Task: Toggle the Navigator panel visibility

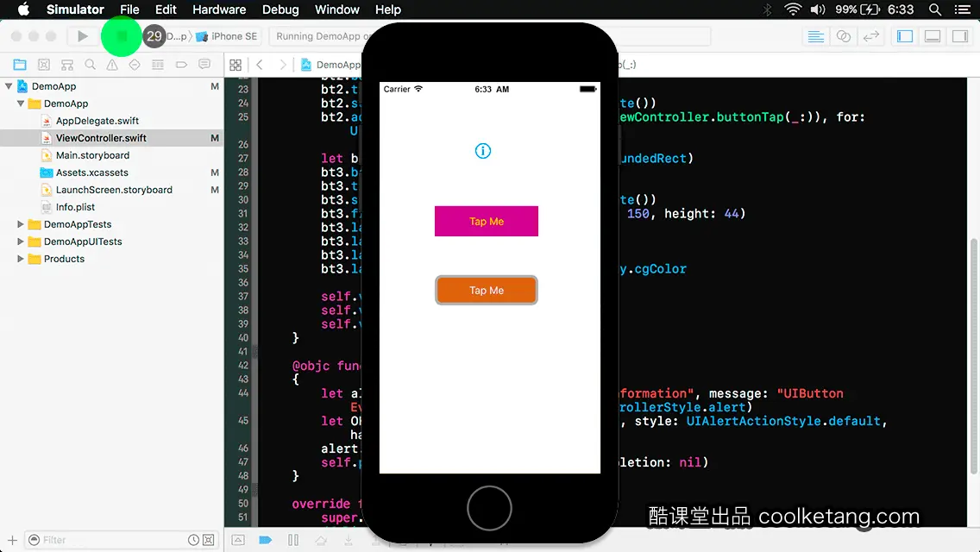Action: 905,36
